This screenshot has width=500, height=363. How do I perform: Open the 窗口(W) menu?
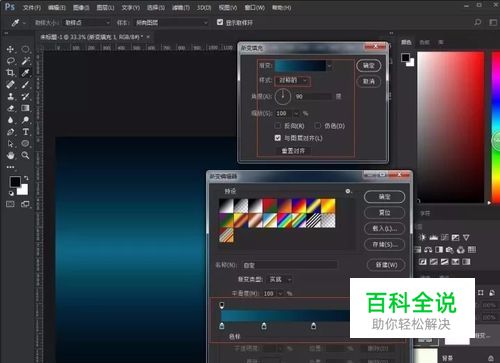[x=255, y=7]
